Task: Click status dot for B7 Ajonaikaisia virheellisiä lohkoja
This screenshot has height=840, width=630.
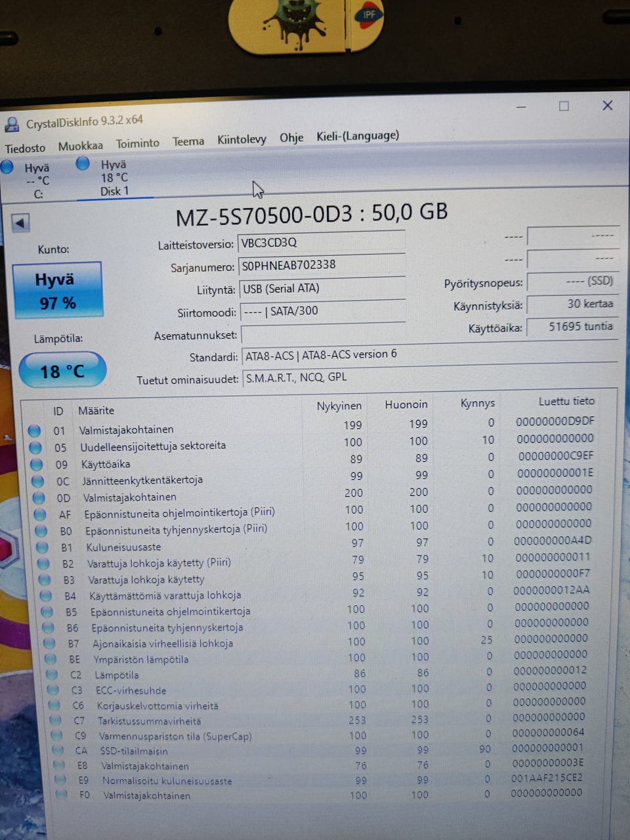Action: pyautogui.click(x=49, y=644)
